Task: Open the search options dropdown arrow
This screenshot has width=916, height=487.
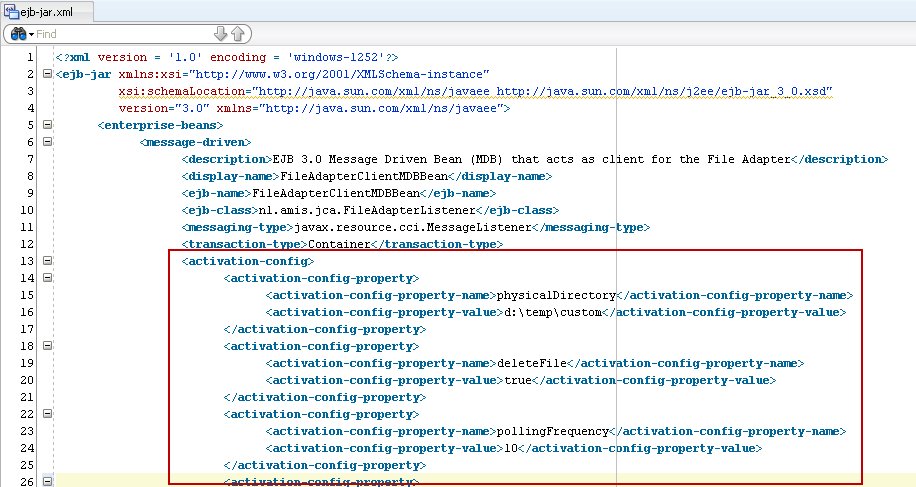Action: [x=31, y=34]
